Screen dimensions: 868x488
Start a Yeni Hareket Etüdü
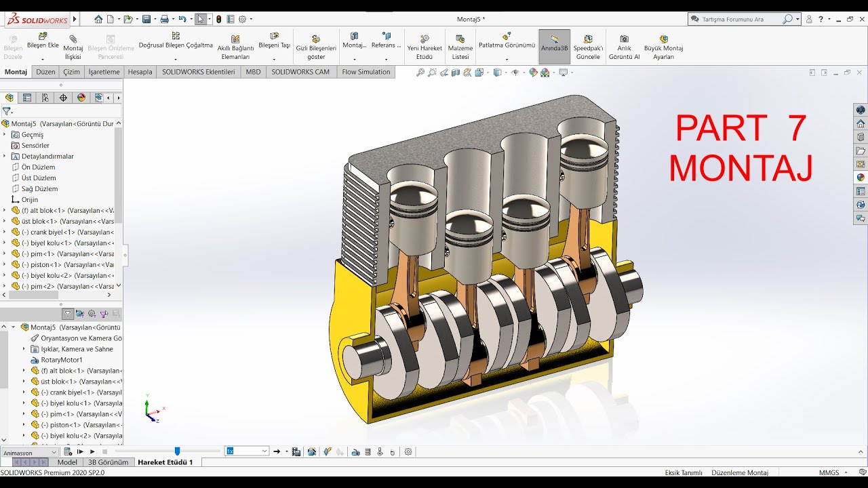click(425, 47)
